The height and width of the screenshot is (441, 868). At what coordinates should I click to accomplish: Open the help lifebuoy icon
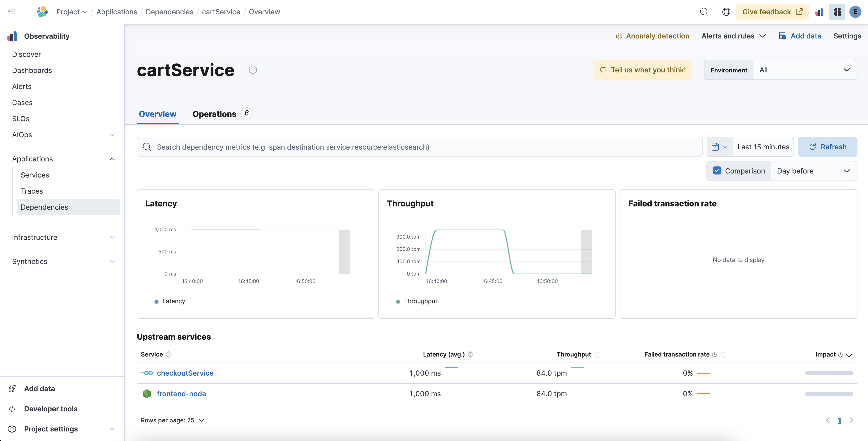tap(726, 12)
